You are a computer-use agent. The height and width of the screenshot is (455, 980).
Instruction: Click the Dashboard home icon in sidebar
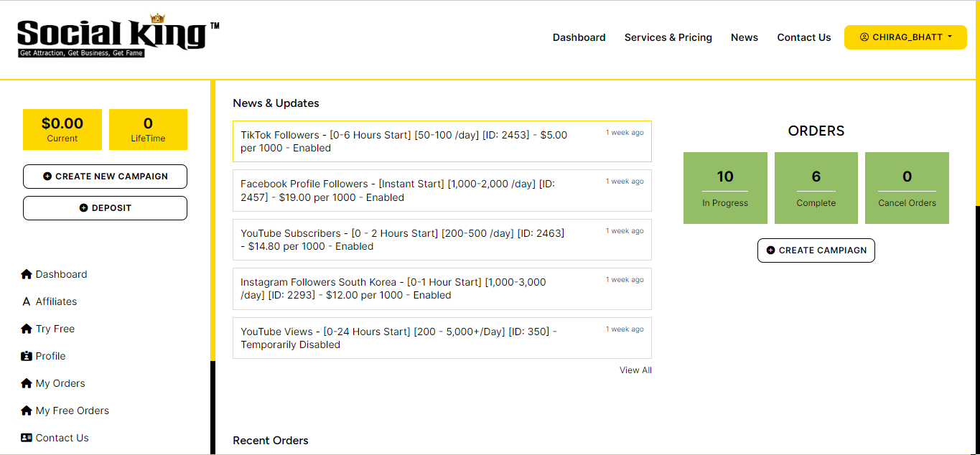(27, 274)
